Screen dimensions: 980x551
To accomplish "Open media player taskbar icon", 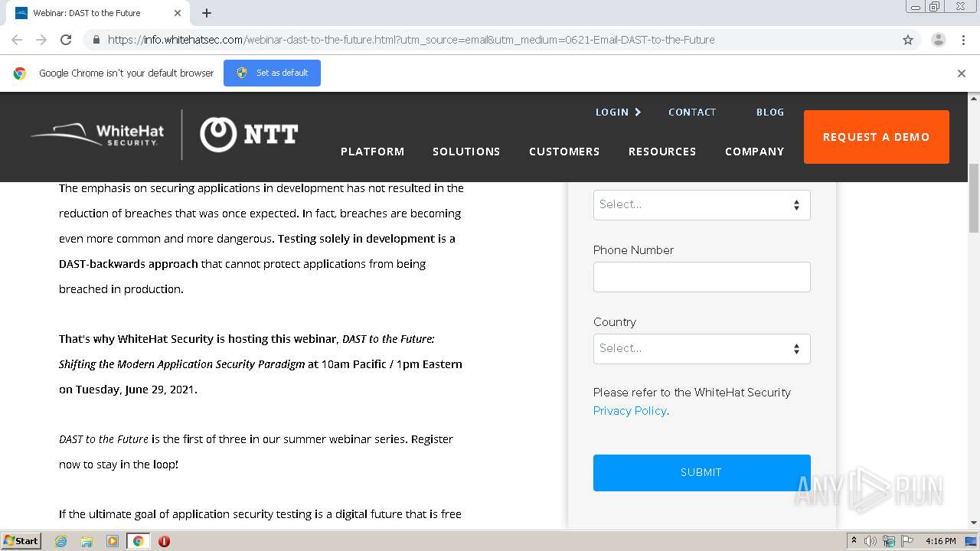I will pos(112,541).
